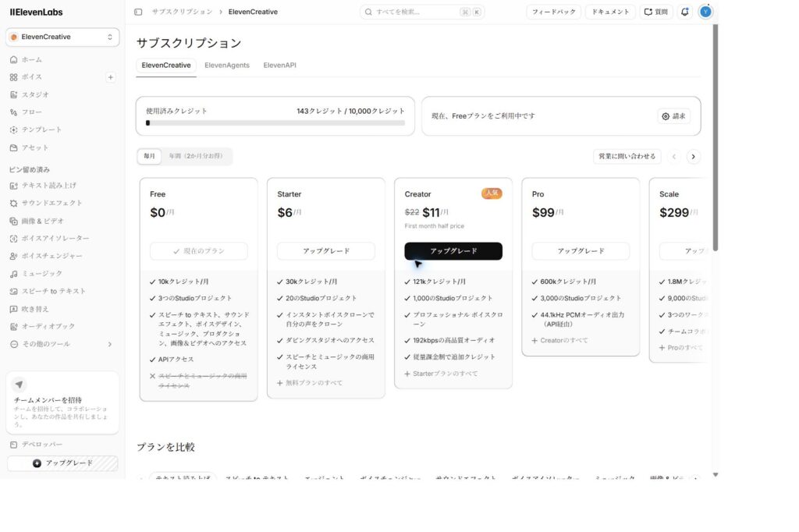
Task: Open Templates in the sidebar
Action: [x=41, y=130]
